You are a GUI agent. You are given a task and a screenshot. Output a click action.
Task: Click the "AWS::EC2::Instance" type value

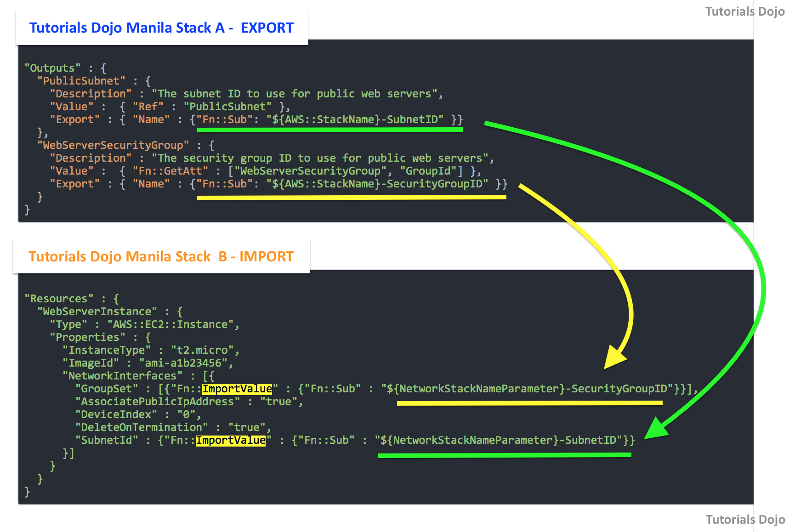pyautogui.click(x=170, y=324)
